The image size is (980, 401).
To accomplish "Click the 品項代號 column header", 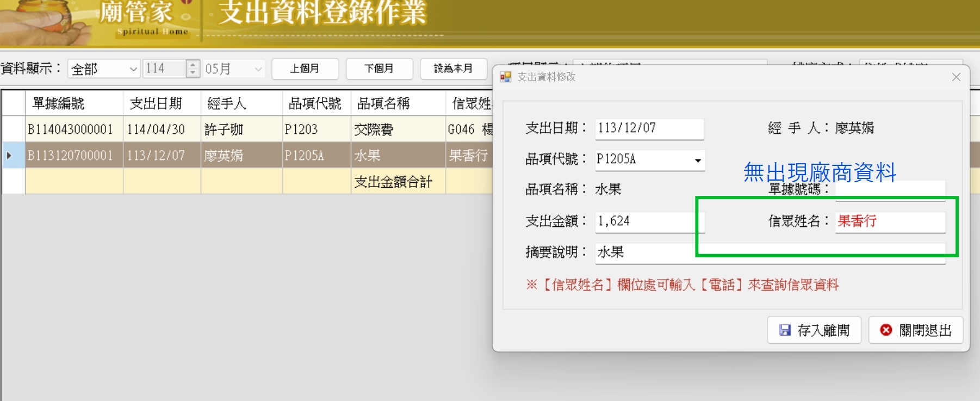I will 317,103.
